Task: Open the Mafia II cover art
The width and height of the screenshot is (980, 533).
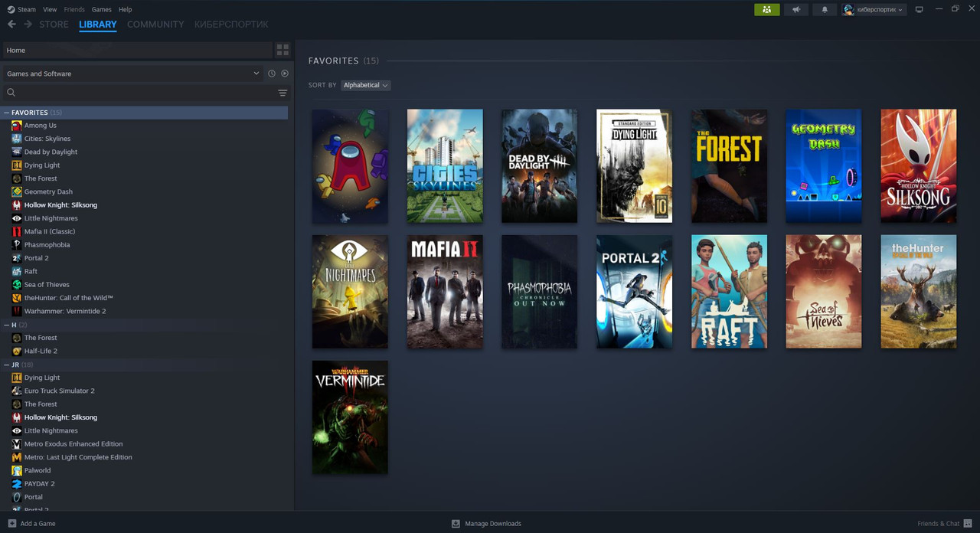Action: tap(445, 292)
